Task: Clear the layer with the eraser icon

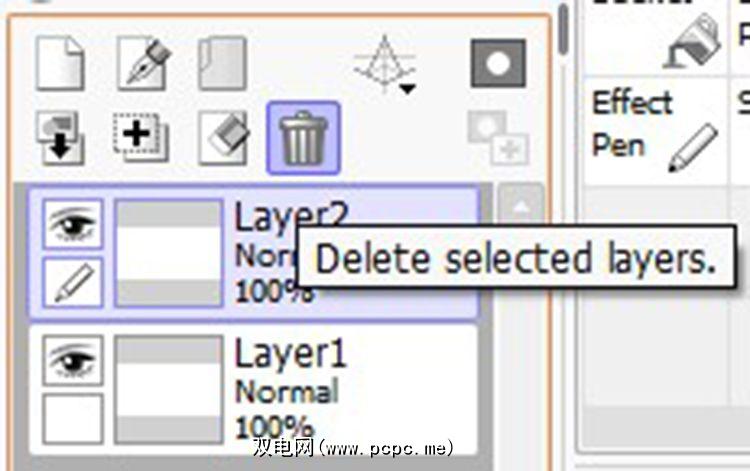Action: 224,138
